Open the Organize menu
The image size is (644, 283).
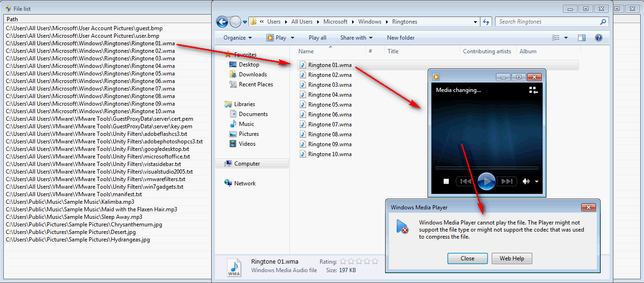(238, 38)
